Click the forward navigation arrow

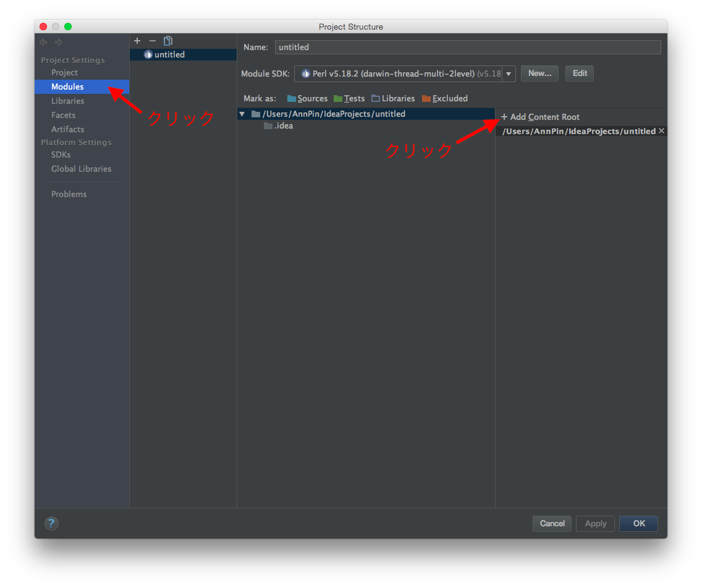59,42
